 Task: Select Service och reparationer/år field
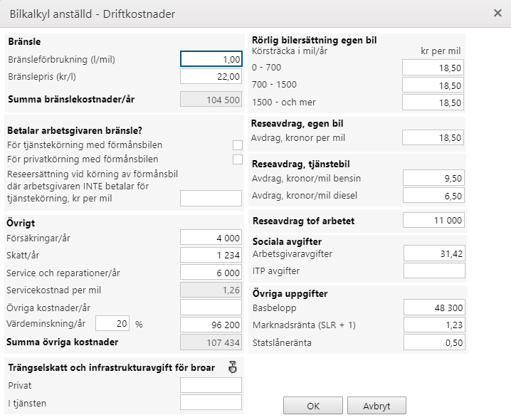211,273
